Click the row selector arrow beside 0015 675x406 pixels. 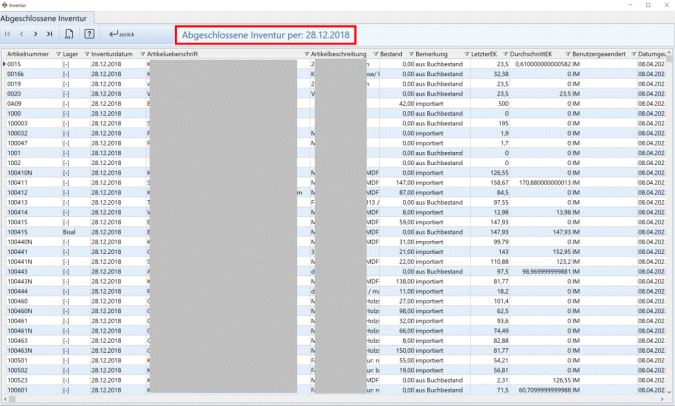4,64
